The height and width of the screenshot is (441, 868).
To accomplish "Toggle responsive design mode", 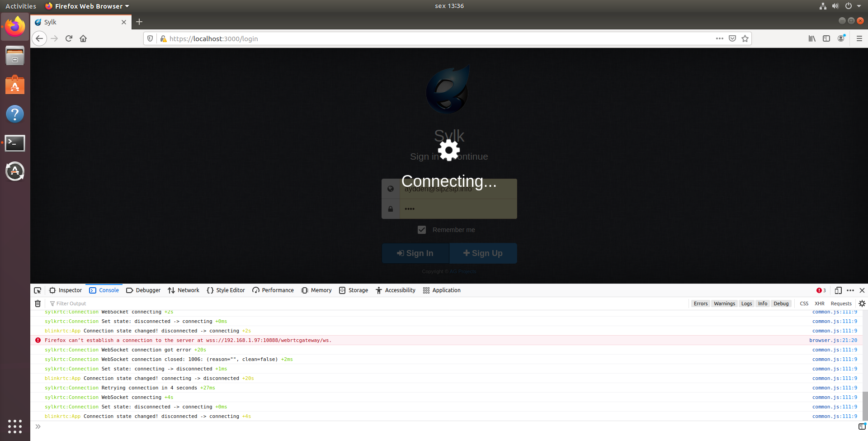I will tap(838, 290).
